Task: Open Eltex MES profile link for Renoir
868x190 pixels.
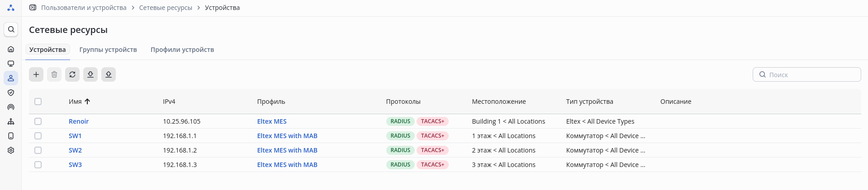Action: [272, 121]
